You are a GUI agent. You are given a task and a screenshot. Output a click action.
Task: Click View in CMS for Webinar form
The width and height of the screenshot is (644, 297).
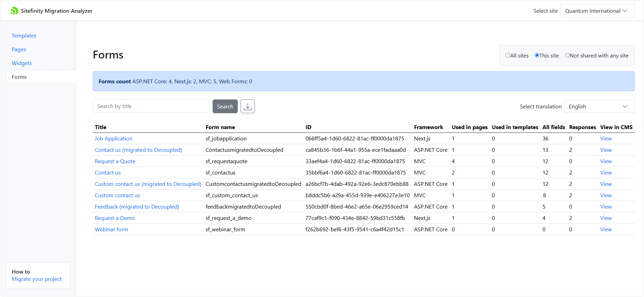[606, 229]
